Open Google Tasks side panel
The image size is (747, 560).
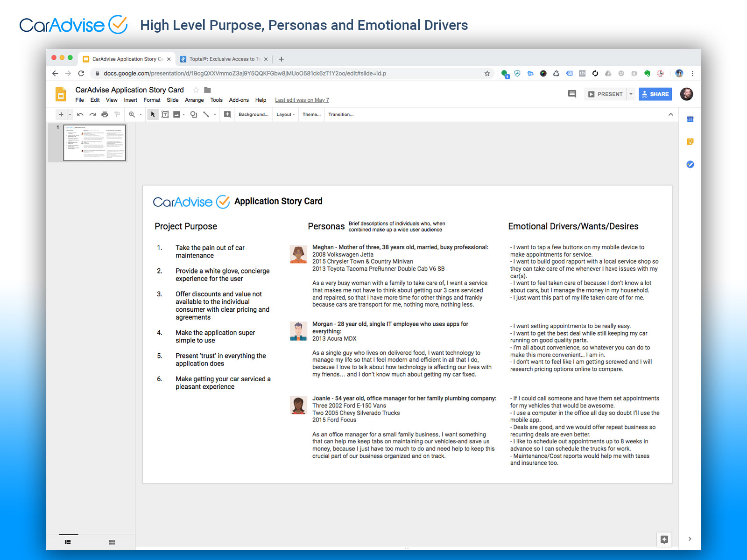tap(690, 164)
